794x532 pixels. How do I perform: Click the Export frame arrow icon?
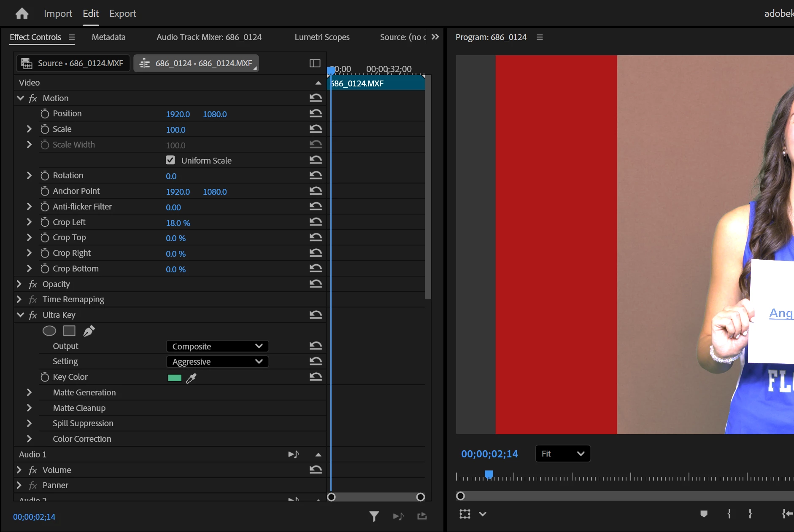pos(422,516)
